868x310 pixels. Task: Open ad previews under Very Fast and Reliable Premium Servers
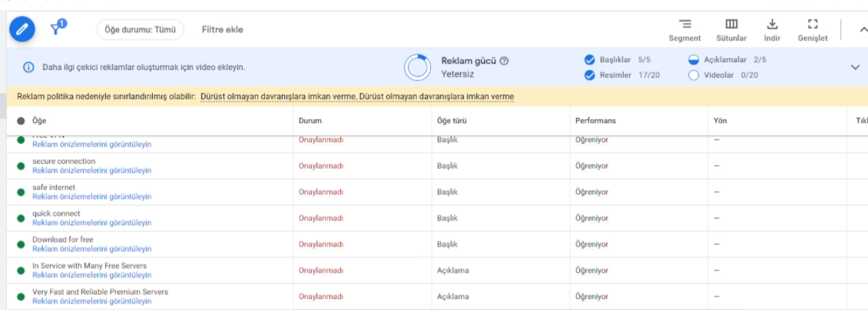[92, 302]
